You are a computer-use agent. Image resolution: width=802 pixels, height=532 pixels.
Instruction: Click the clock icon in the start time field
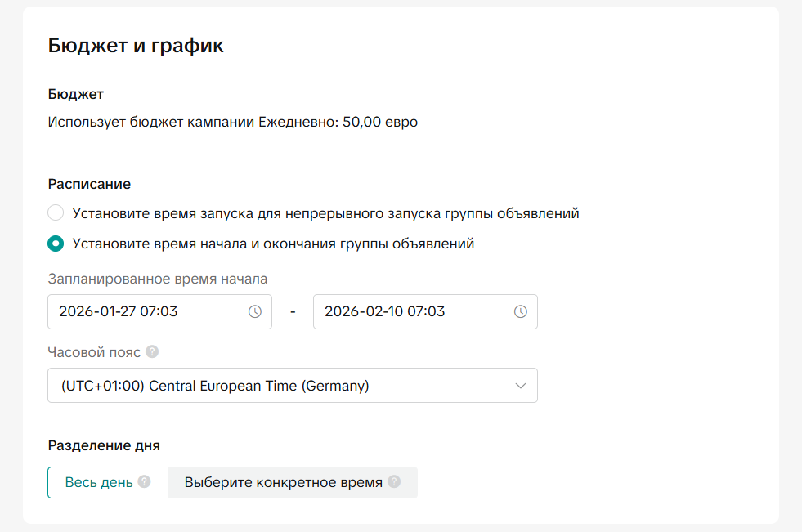(x=254, y=311)
